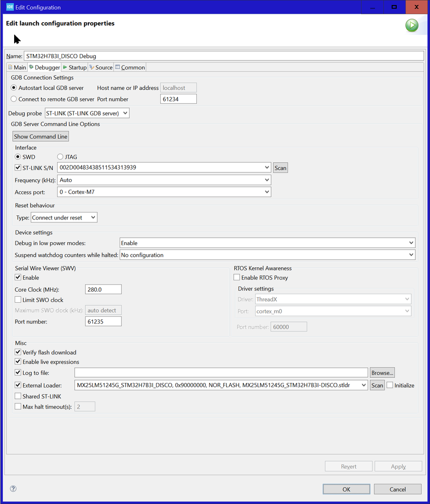Open the Source tab

(101, 67)
